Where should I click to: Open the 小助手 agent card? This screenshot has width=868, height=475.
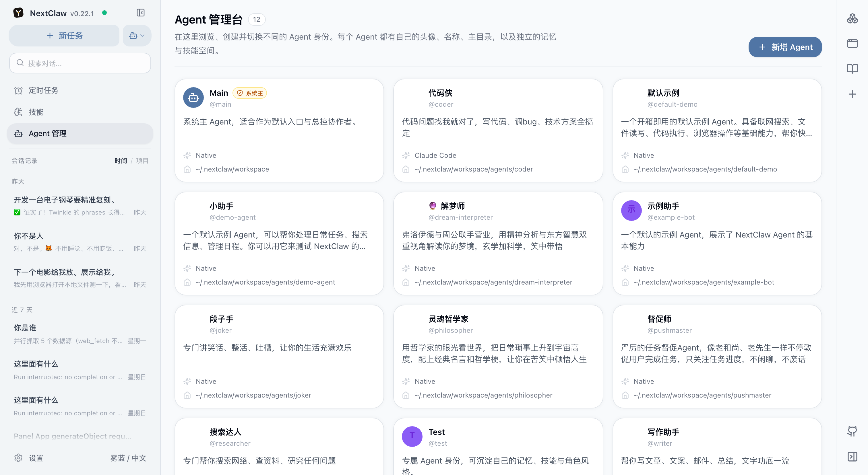279,244
